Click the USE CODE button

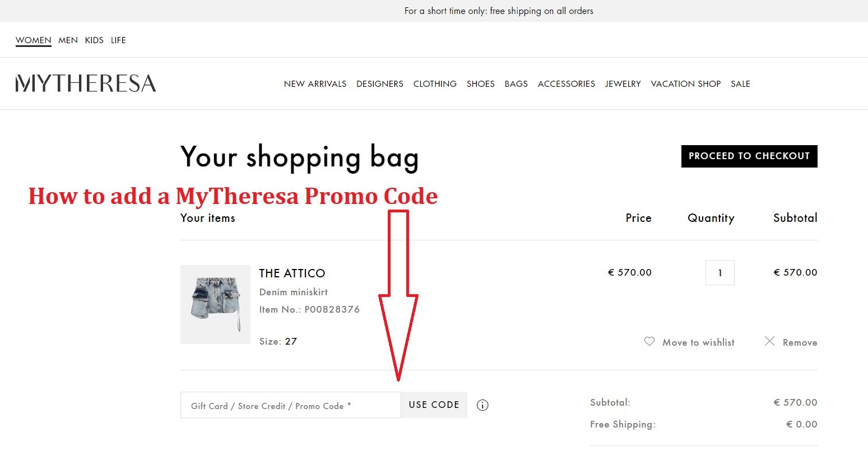point(434,405)
